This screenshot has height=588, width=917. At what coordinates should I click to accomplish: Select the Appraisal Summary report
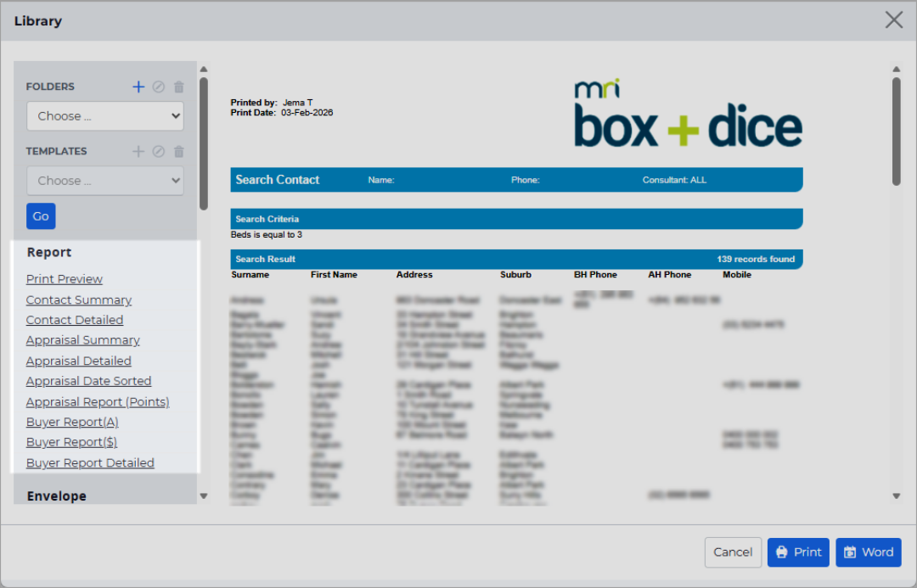pyautogui.click(x=83, y=340)
